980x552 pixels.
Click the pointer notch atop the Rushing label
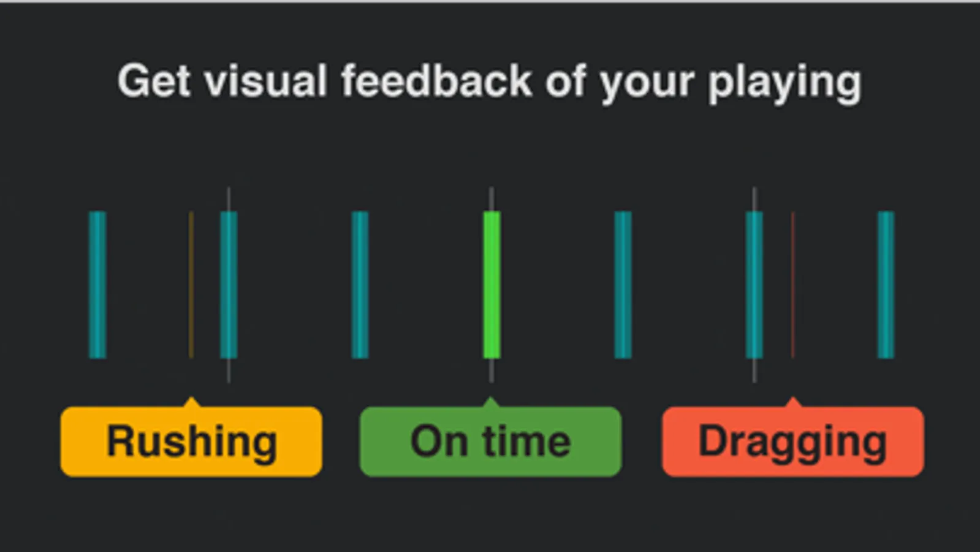pos(191,402)
